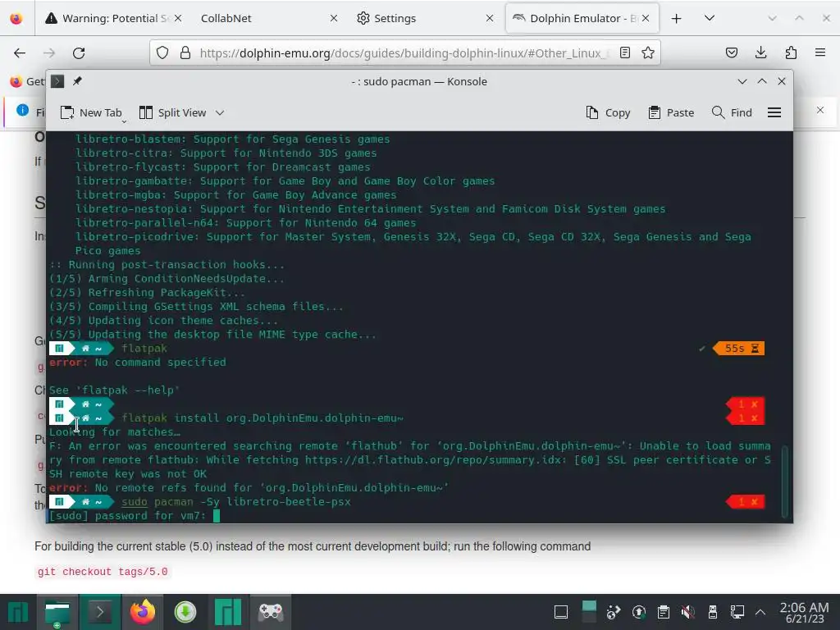
Task: Reload the current page
Action: [79, 53]
